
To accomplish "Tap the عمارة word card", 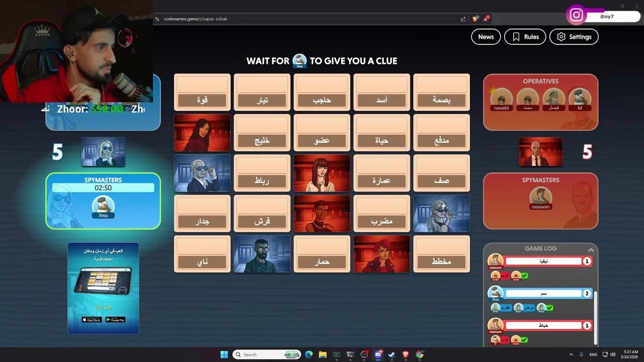I will coord(382,173).
